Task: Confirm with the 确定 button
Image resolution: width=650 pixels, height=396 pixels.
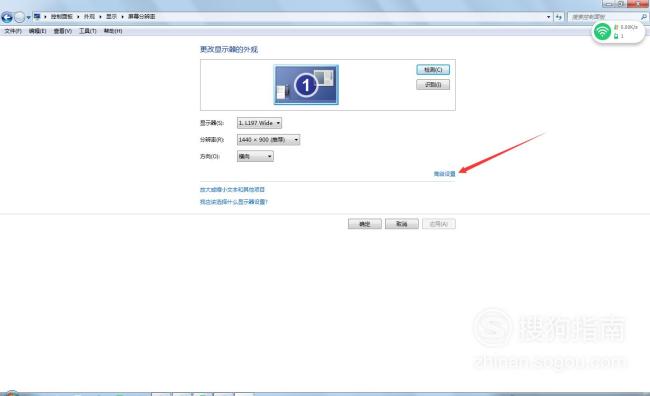Action: tap(365, 224)
